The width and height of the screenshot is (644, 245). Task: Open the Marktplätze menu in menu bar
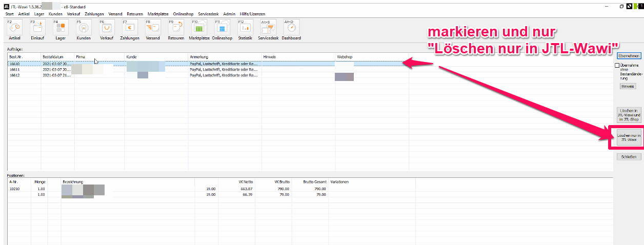[157, 14]
